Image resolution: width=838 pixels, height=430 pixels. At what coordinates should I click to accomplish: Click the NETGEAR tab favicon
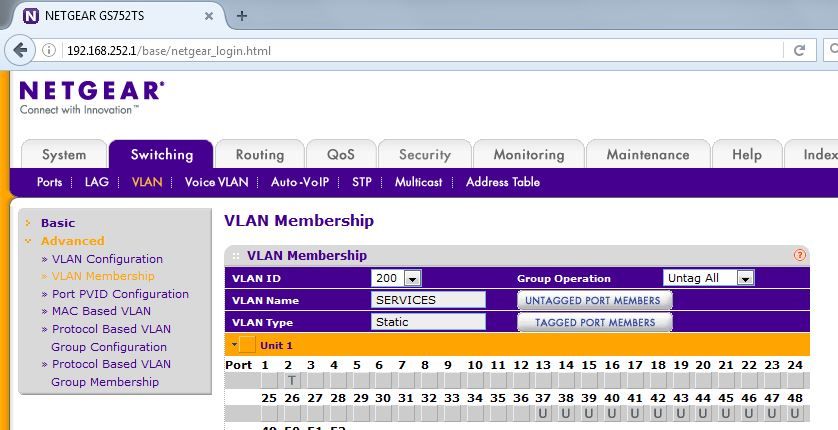coord(31,16)
